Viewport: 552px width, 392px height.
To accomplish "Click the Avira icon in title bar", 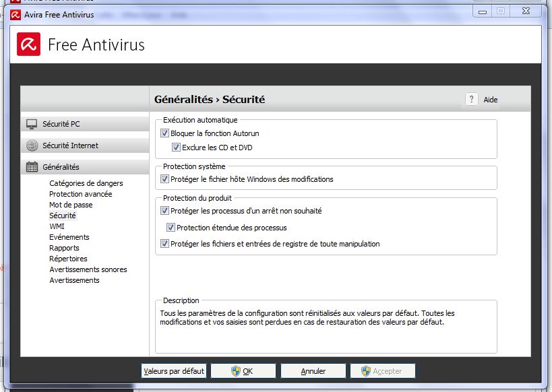I will (16, 15).
